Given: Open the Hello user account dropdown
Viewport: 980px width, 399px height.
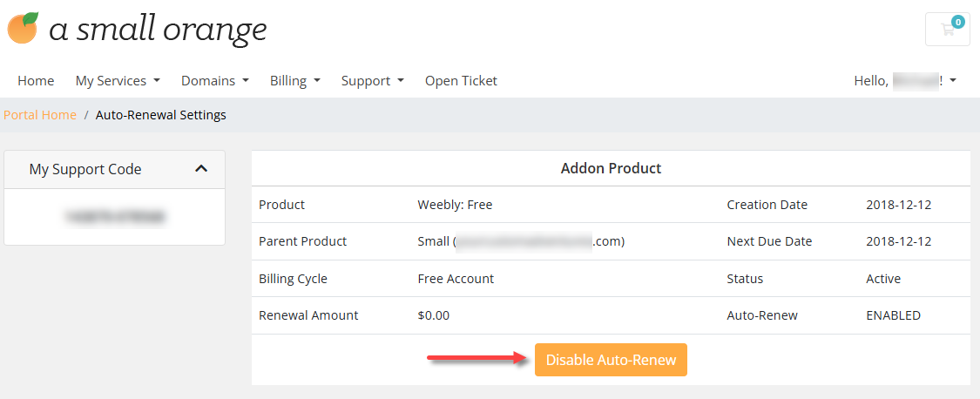Looking at the screenshot, I should coord(906,81).
